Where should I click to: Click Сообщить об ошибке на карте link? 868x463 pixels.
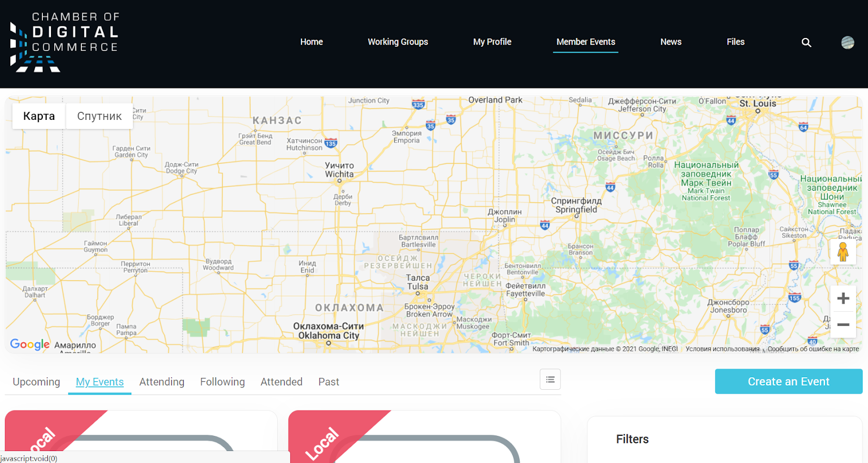[x=813, y=349]
